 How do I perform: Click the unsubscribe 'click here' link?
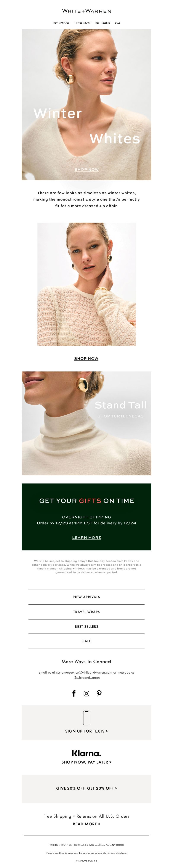121,853
